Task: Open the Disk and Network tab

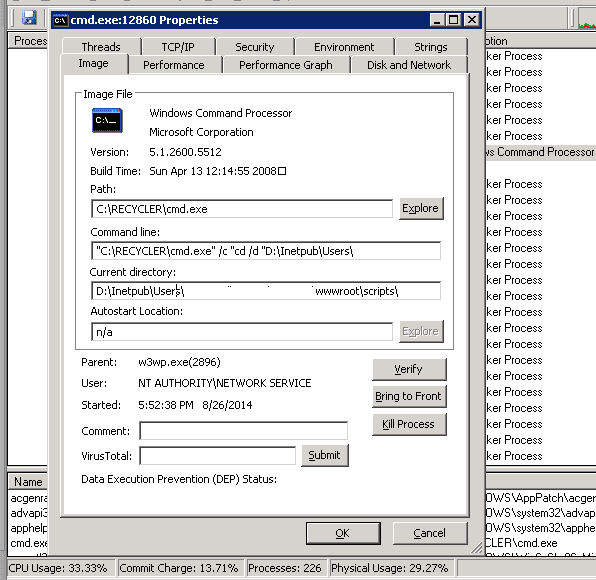Action: [x=409, y=65]
